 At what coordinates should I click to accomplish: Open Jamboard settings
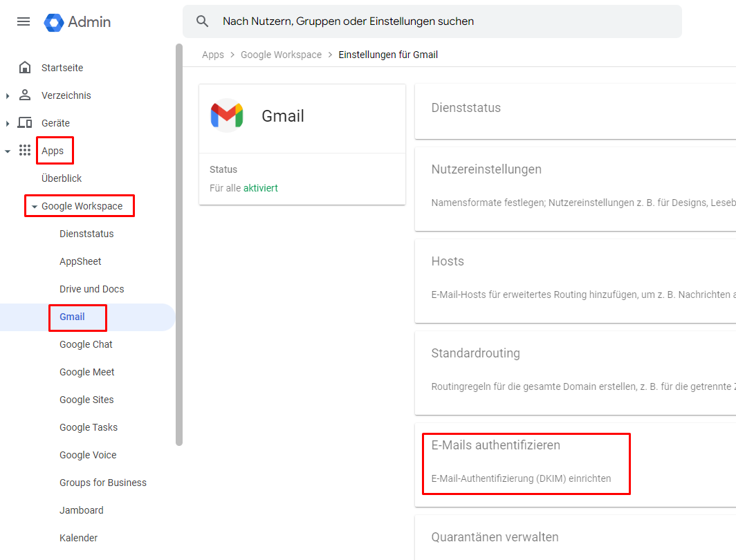tap(81, 510)
